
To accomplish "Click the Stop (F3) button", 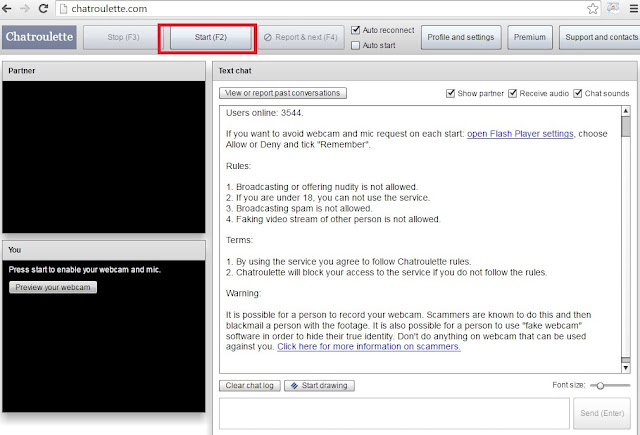I will point(123,37).
